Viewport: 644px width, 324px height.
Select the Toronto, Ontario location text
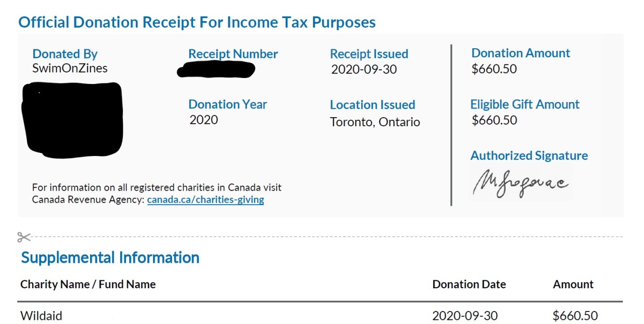pyautogui.click(x=375, y=122)
